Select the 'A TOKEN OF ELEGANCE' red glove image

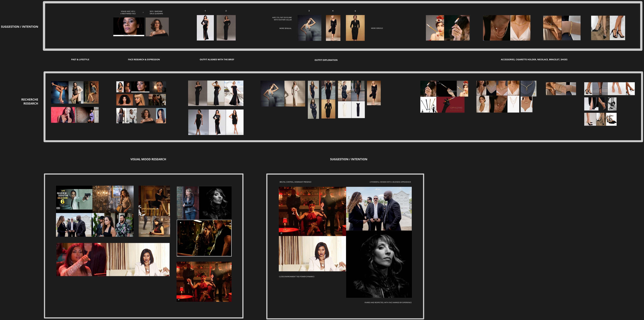[x=450, y=105]
